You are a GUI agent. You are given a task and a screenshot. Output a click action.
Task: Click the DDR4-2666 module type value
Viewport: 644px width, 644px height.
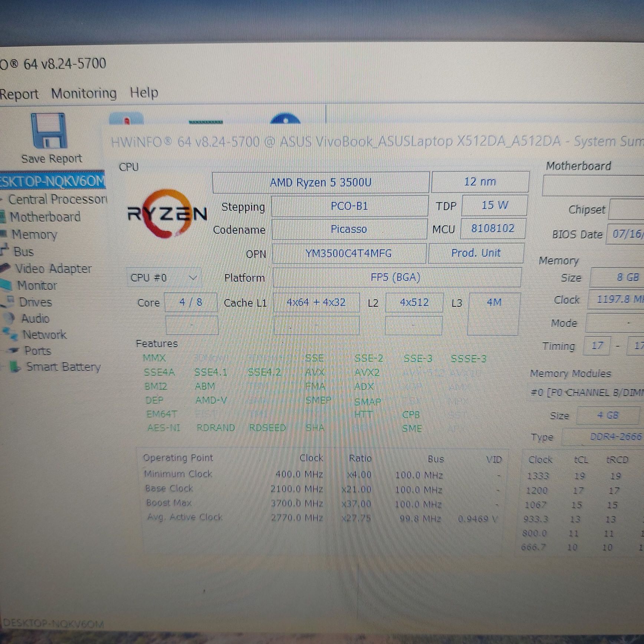tap(604, 436)
